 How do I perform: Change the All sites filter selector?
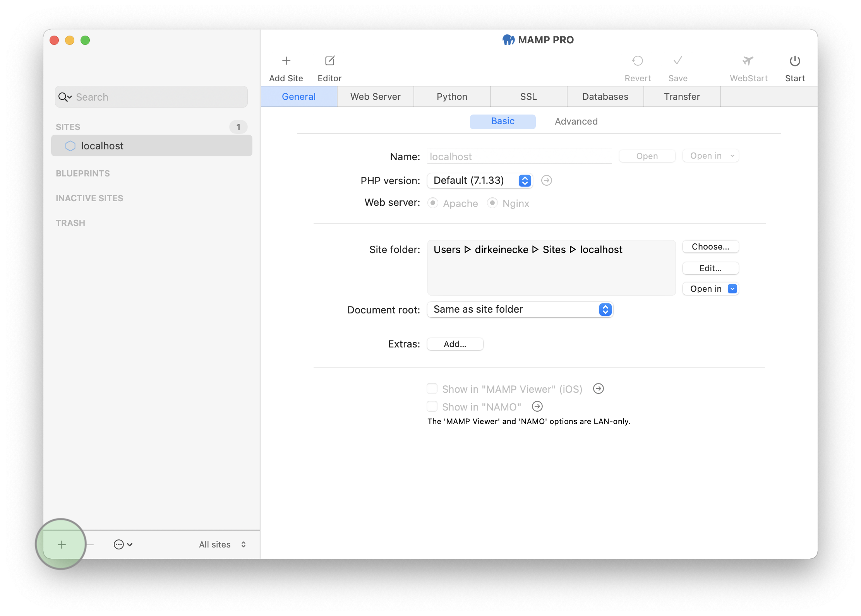tap(223, 544)
